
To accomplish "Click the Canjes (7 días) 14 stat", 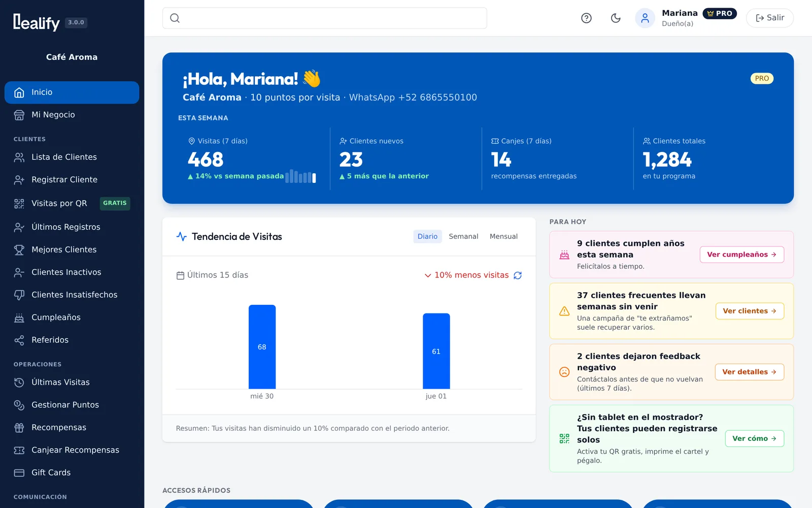I will (557, 159).
